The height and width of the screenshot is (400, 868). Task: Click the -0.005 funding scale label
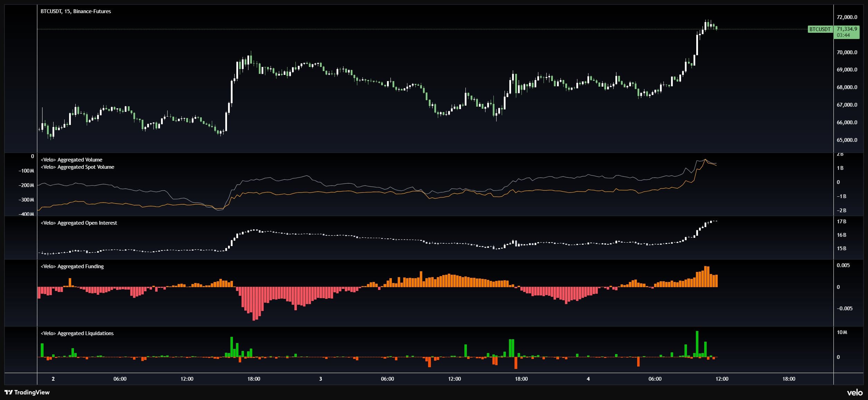point(845,309)
